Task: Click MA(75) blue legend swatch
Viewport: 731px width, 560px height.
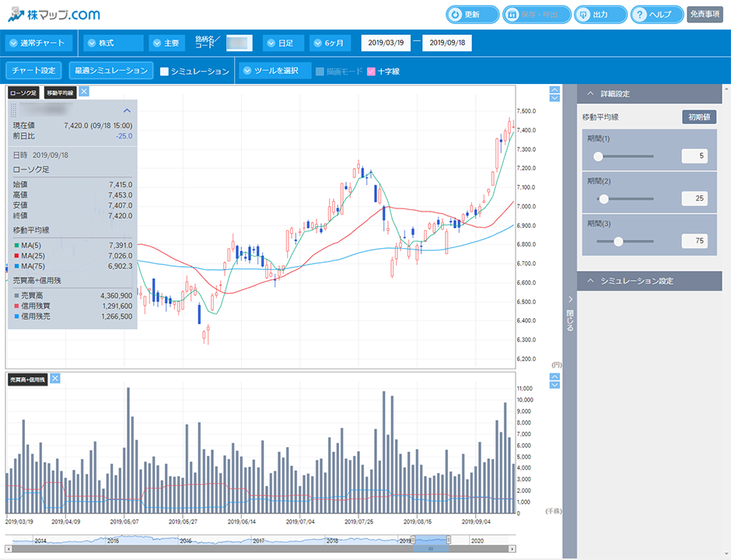Action: pyautogui.click(x=16, y=266)
